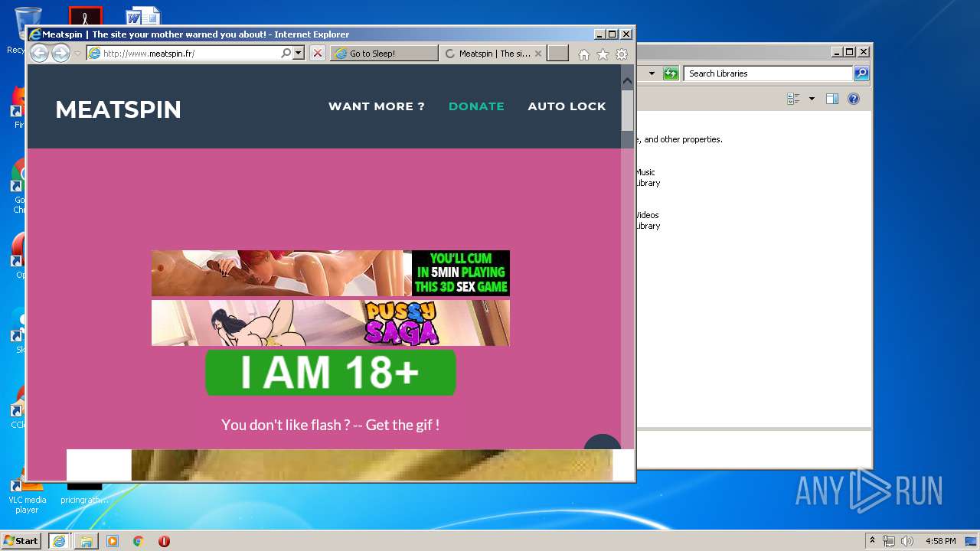Click the Internet Explorer forward button
980x551 pixels.
tap(60, 53)
